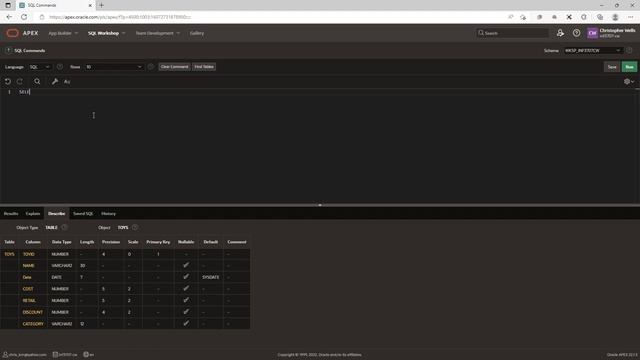Click the Save button
The width and height of the screenshot is (640, 360).
pyautogui.click(x=612, y=67)
